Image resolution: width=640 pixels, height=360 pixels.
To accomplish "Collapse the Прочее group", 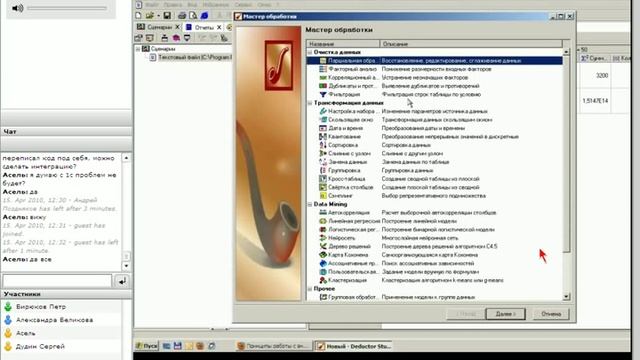I will (x=310, y=289).
